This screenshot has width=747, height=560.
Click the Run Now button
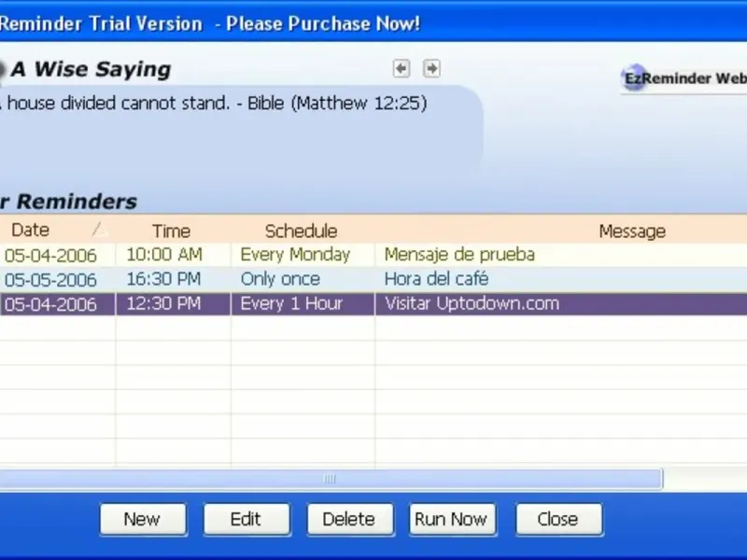[x=452, y=519]
